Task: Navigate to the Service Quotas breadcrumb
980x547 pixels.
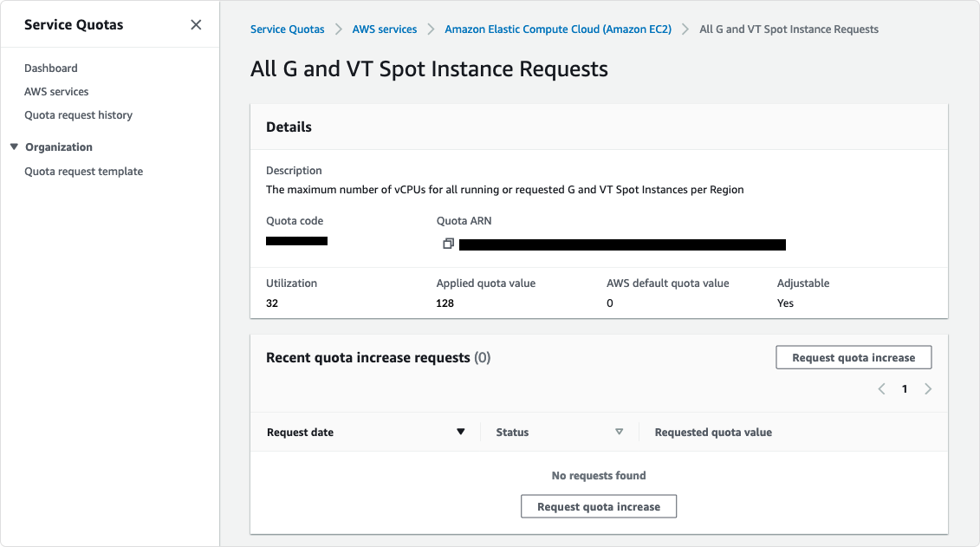Action: point(287,29)
